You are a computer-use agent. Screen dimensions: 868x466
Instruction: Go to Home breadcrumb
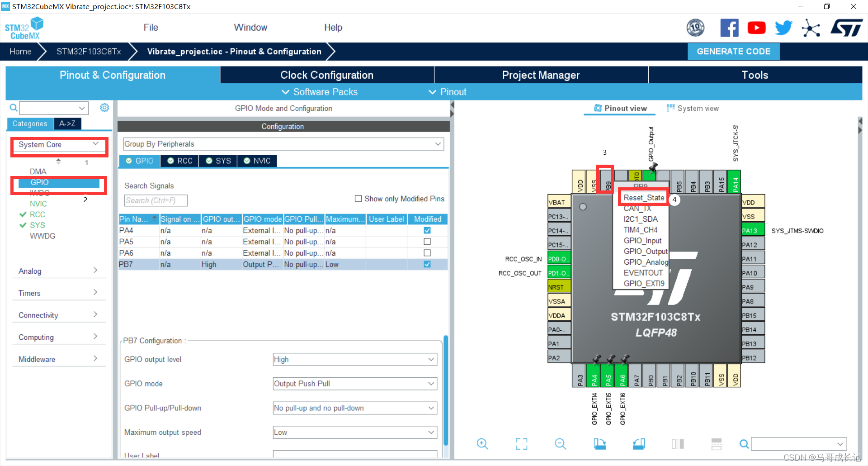click(20, 52)
